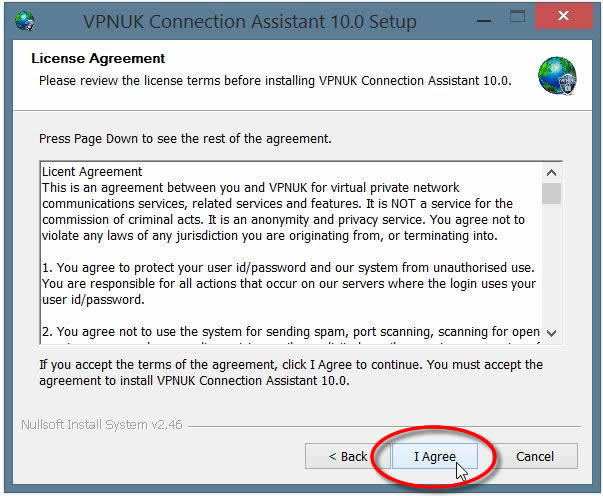Close the setup window with the red X
603x496 pixels.
click(563, 17)
